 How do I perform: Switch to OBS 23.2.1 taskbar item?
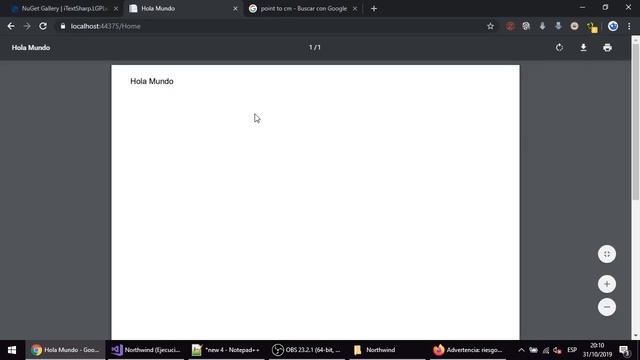coord(308,350)
